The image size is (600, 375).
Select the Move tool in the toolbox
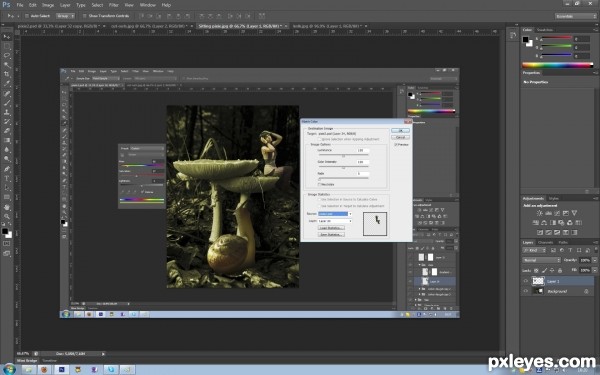tap(7, 37)
